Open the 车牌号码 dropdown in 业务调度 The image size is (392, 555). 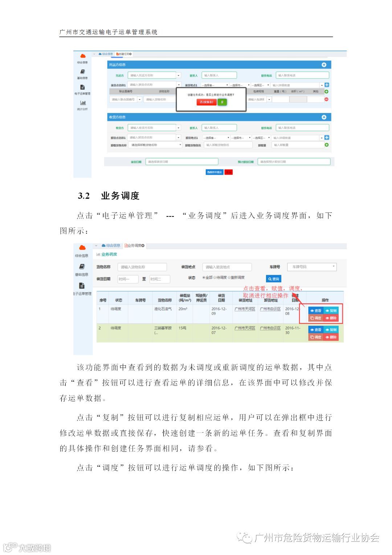tap(312, 267)
